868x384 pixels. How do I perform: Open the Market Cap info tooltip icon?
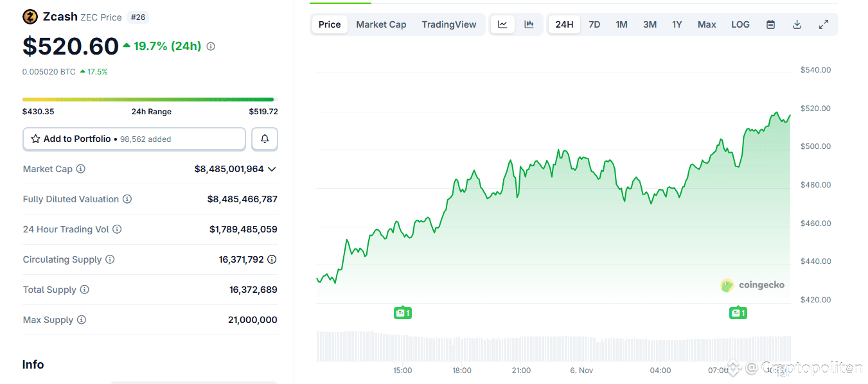tap(80, 169)
